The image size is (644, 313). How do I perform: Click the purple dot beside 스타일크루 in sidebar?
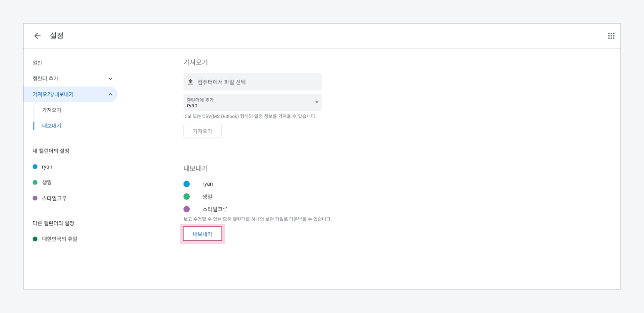pos(35,198)
